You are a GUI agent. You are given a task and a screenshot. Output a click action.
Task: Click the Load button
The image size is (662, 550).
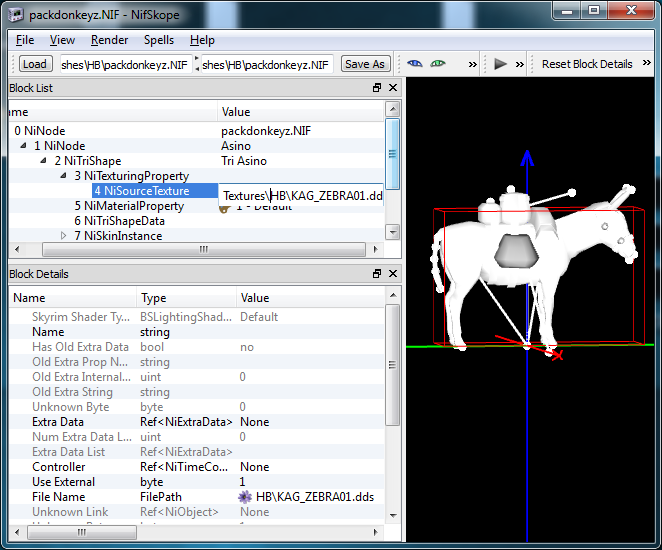(x=34, y=64)
